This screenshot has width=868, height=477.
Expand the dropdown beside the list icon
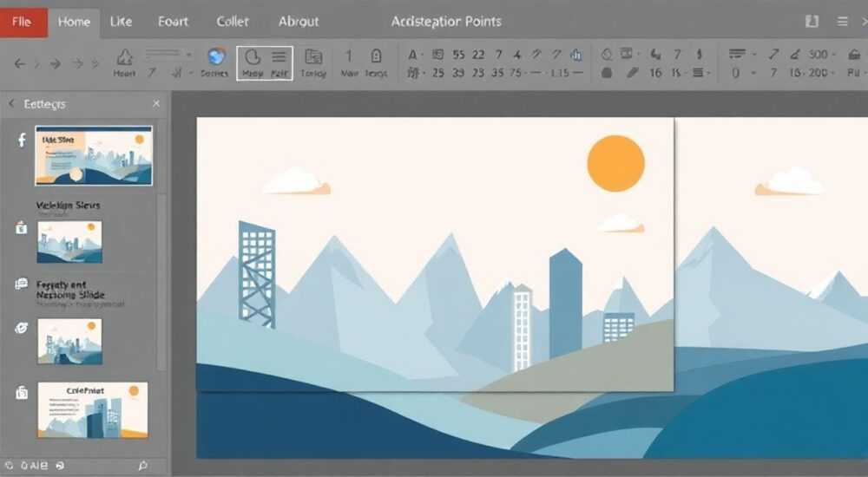(708, 73)
